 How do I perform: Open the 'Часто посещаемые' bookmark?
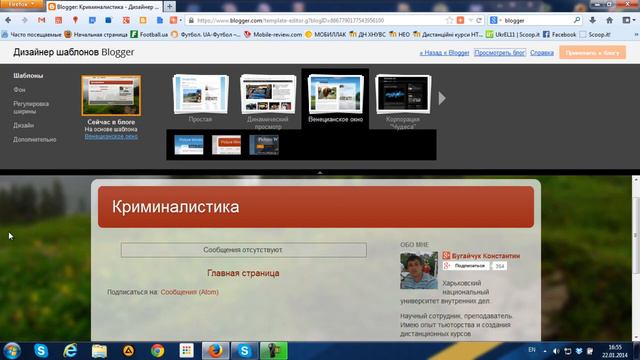[31, 35]
